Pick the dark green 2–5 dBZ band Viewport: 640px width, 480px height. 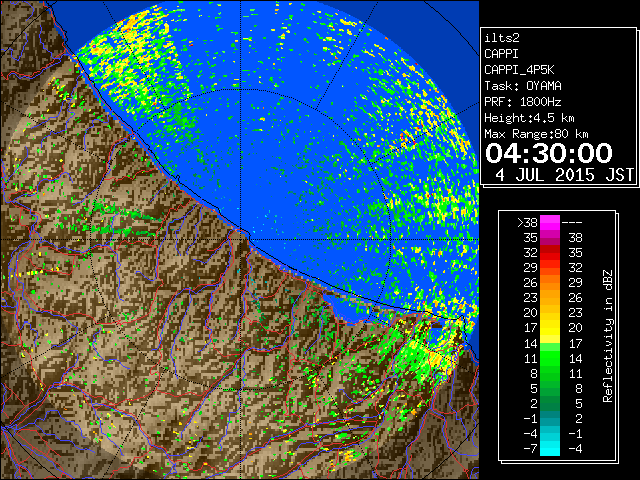550,403
